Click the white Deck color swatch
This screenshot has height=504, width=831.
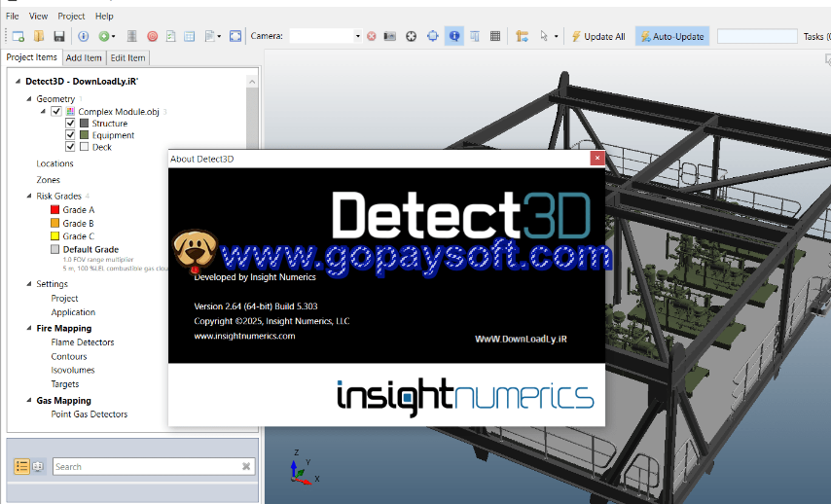[84, 146]
